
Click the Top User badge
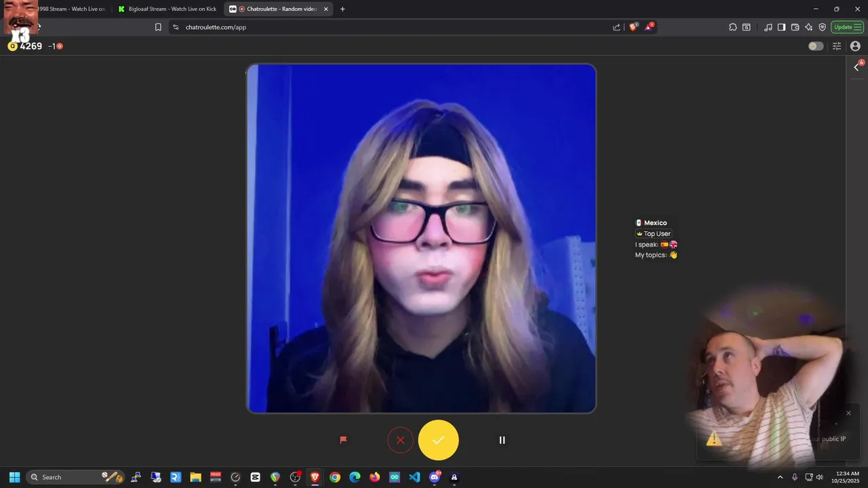pyautogui.click(x=654, y=234)
